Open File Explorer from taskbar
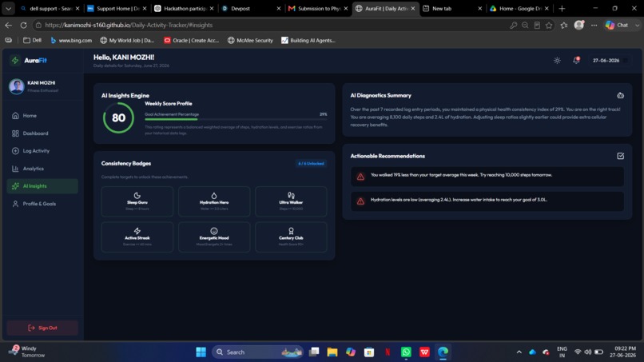 click(x=332, y=352)
